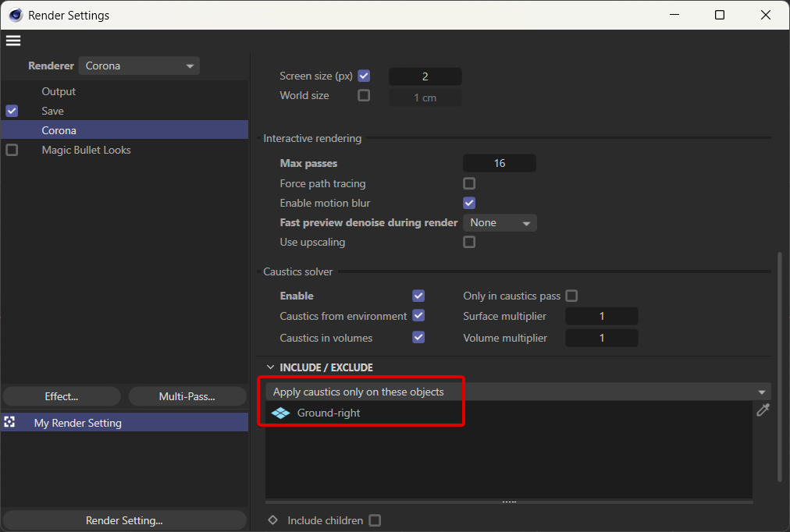Open Fast preview denoise dropdown
The height and width of the screenshot is (532, 790).
coord(500,223)
